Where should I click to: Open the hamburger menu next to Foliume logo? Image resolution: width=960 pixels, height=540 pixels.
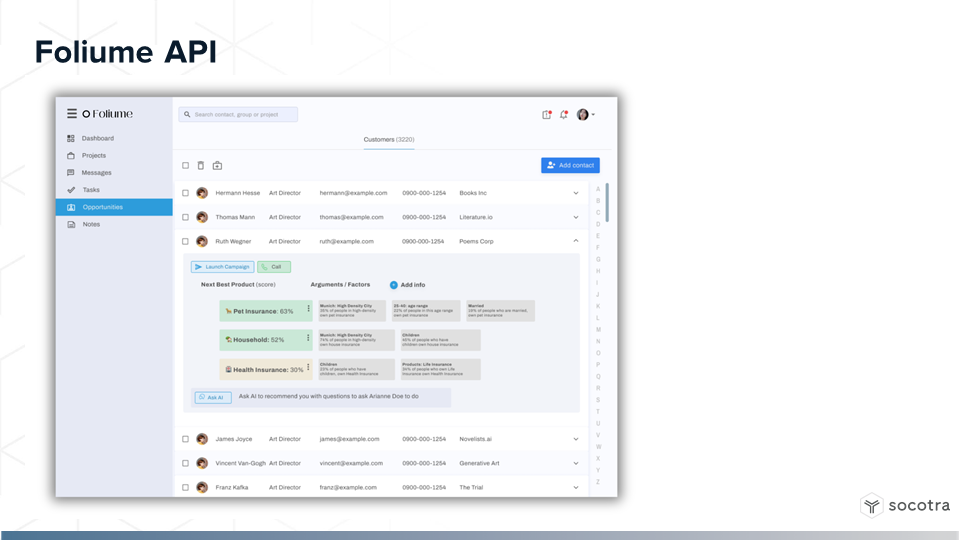(72, 114)
